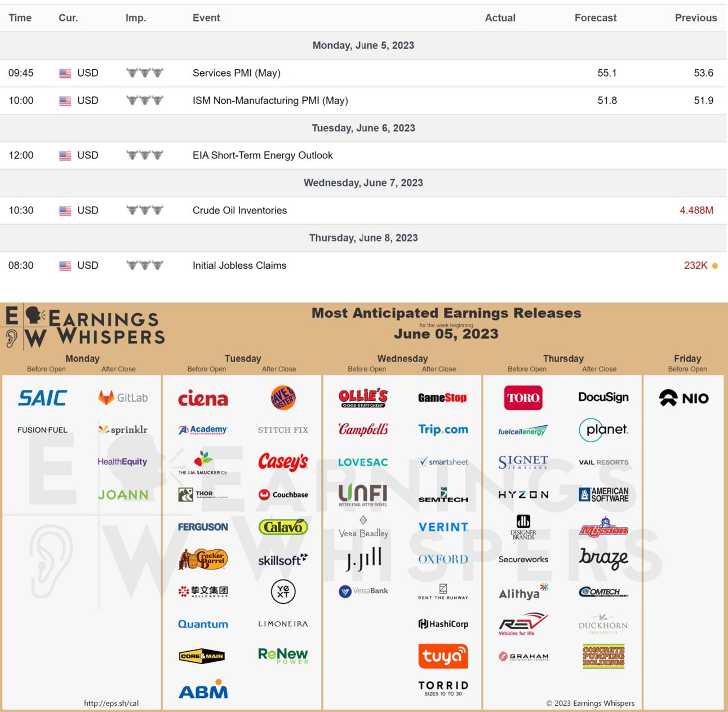Select the DocuSign logo

point(603,397)
